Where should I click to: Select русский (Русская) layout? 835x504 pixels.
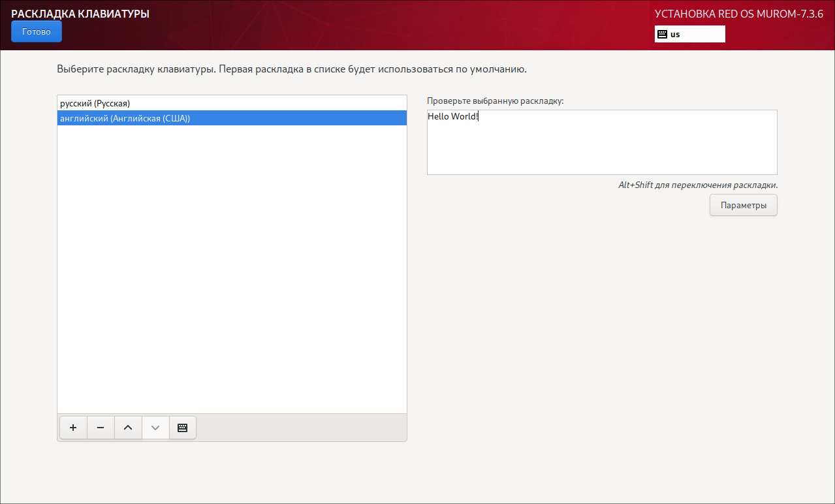click(x=95, y=103)
